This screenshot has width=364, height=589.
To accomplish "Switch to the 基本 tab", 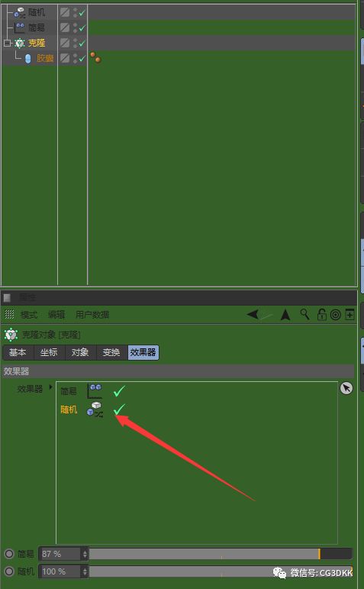I will [x=18, y=352].
